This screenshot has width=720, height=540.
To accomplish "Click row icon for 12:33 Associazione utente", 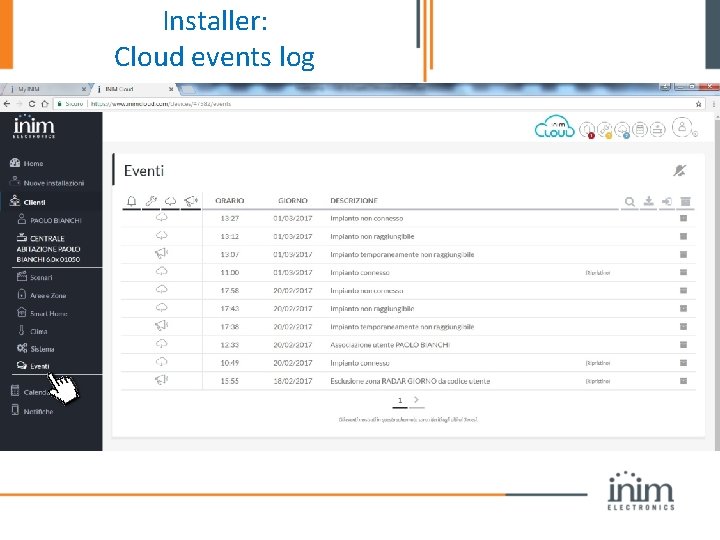I will [x=683, y=344].
